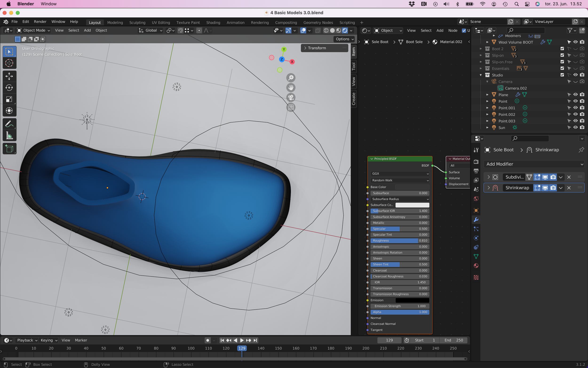This screenshot has width=588, height=368.
Task: Click the Roughness slider in Principled BSDF
Action: coord(400,240)
